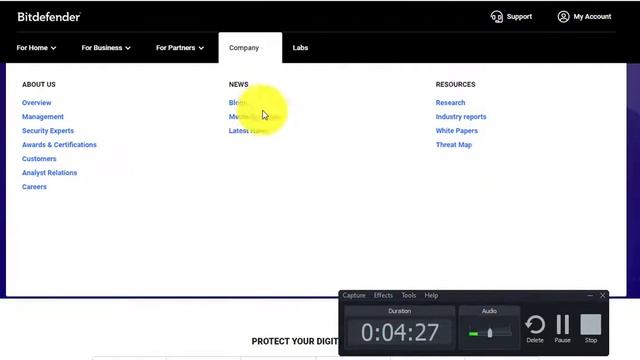The image size is (640, 360).
Task: Visit Awards & Certifications
Action: (x=59, y=145)
